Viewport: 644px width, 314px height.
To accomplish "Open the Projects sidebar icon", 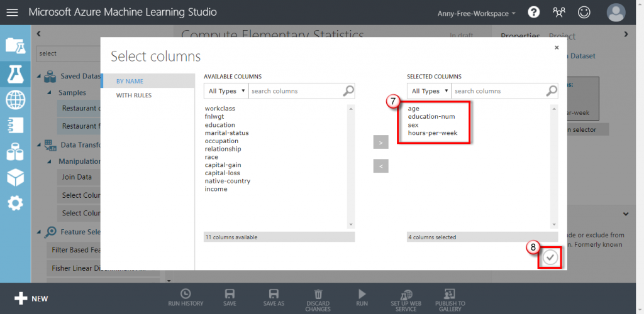I will (16, 45).
